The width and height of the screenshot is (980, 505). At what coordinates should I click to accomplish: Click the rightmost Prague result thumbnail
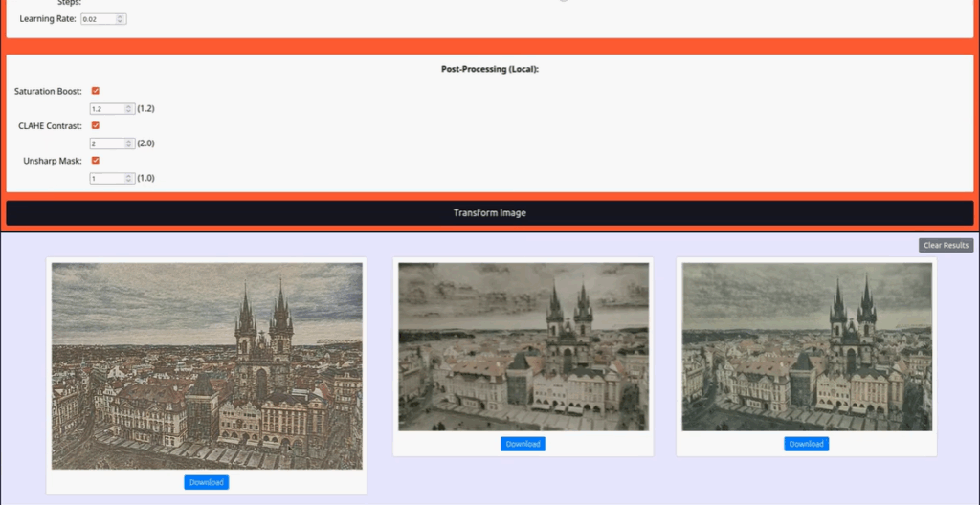[x=806, y=346]
